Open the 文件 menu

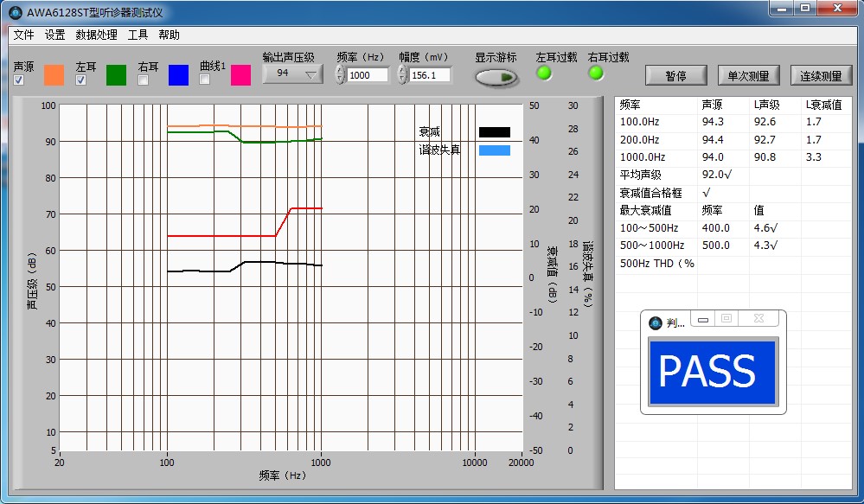[x=23, y=35]
